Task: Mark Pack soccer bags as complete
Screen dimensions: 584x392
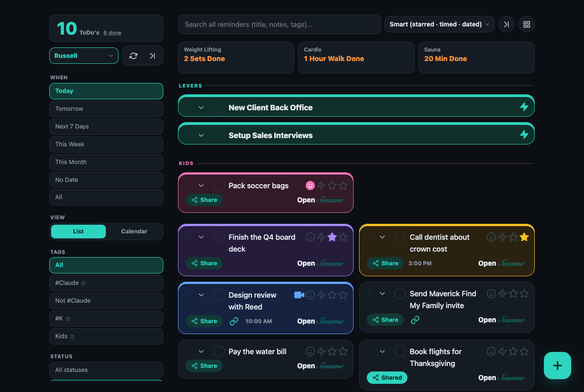Action: 219,186
